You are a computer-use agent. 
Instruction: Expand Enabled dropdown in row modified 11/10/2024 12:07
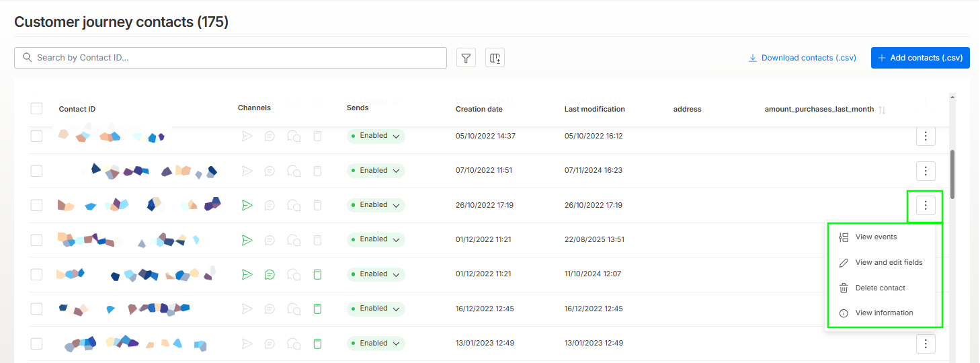(x=376, y=274)
